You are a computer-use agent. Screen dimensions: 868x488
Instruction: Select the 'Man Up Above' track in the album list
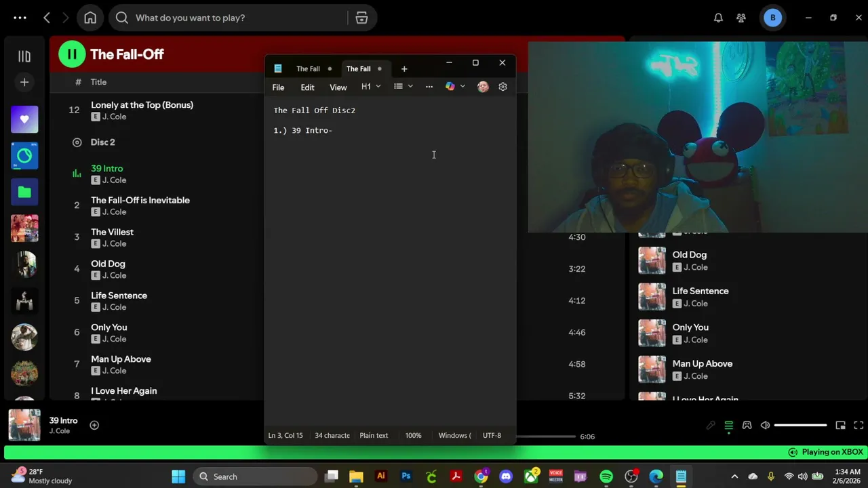click(121, 359)
